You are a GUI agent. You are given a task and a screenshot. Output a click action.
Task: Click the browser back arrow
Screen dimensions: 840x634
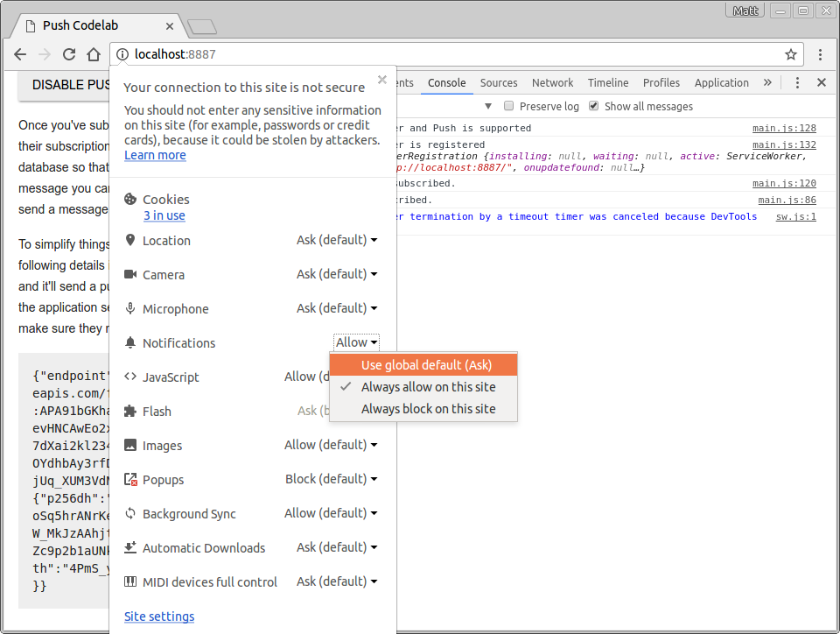click(x=21, y=54)
